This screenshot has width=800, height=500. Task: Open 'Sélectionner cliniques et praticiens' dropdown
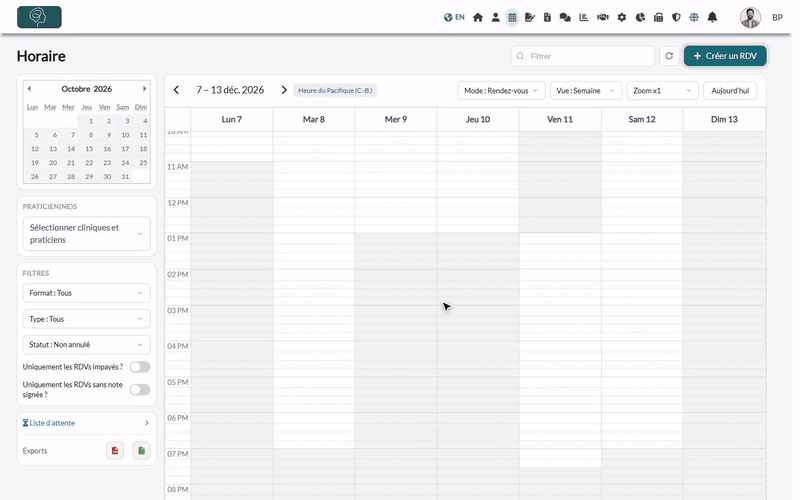86,234
